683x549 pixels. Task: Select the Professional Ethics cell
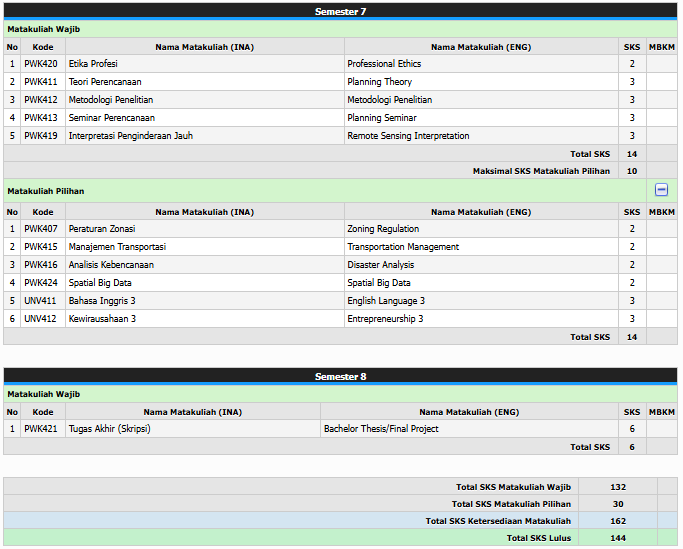(384, 64)
